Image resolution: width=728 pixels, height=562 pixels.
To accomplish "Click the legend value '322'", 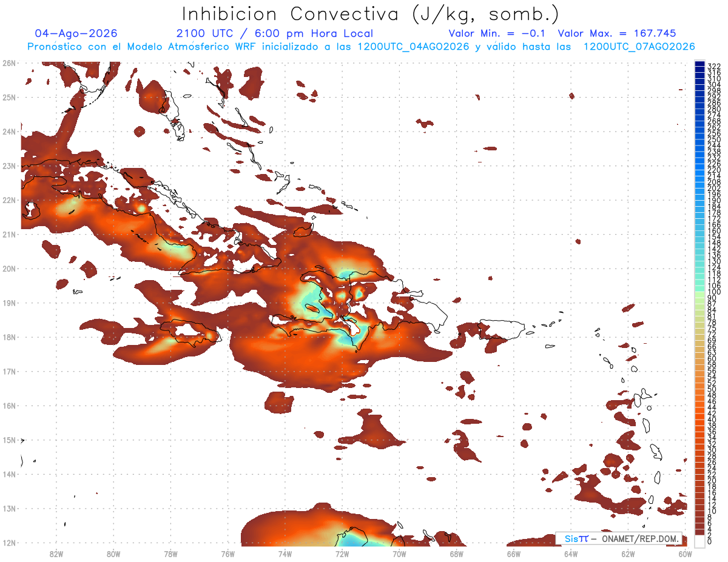I will (x=714, y=66).
